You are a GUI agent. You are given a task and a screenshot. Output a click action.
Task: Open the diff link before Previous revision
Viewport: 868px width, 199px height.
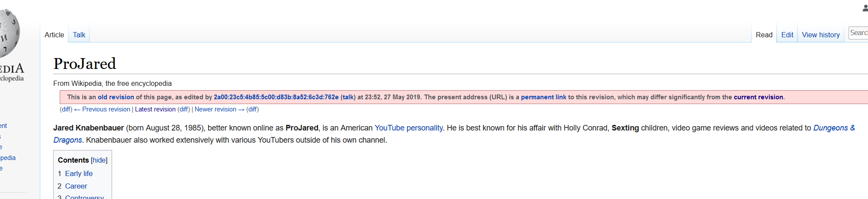point(66,109)
